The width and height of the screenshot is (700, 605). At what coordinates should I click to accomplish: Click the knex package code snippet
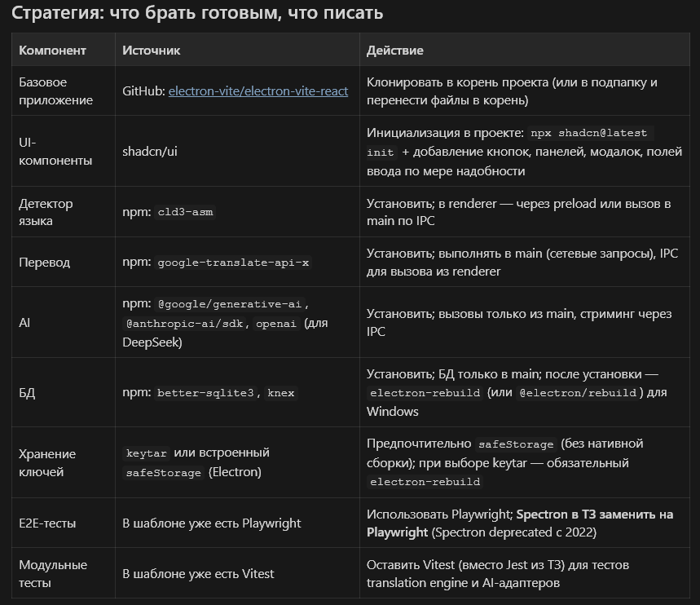tap(282, 393)
